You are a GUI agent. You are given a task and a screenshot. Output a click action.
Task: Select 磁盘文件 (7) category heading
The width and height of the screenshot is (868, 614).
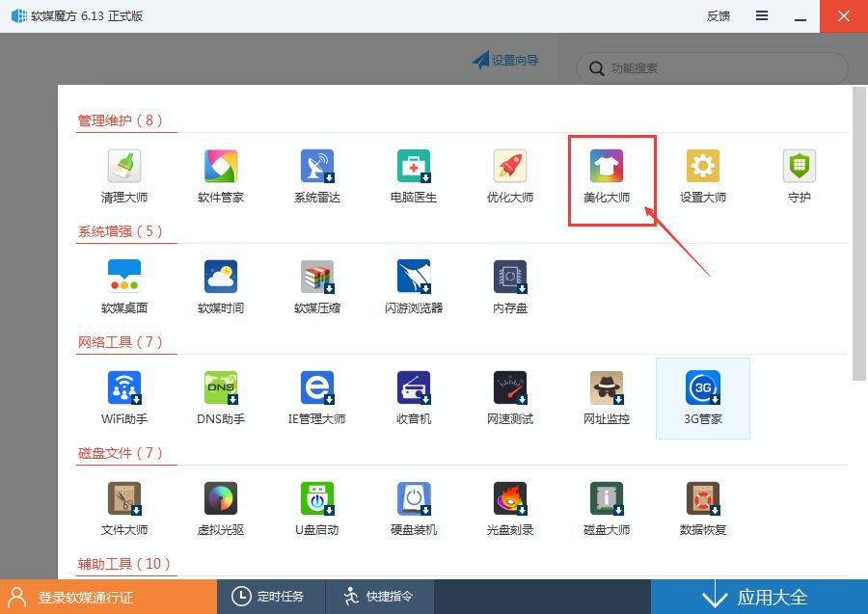121,452
